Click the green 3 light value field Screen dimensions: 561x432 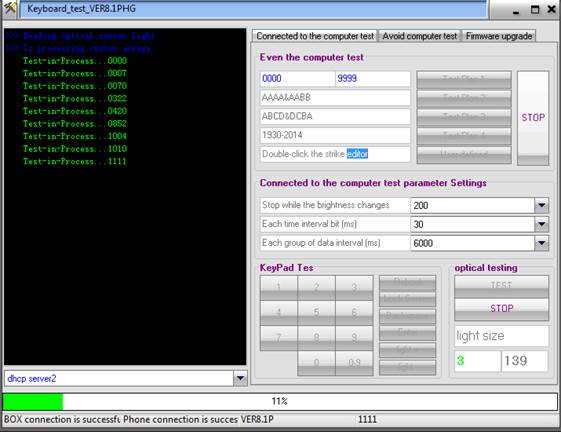click(x=478, y=361)
